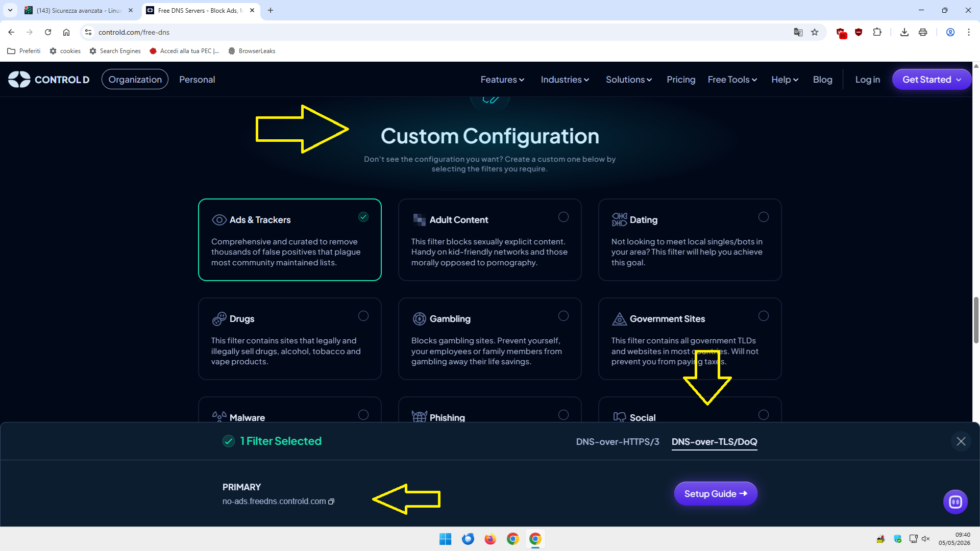Switch to DNS-over-HTTPS/3 tab

[x=618, y=442]
